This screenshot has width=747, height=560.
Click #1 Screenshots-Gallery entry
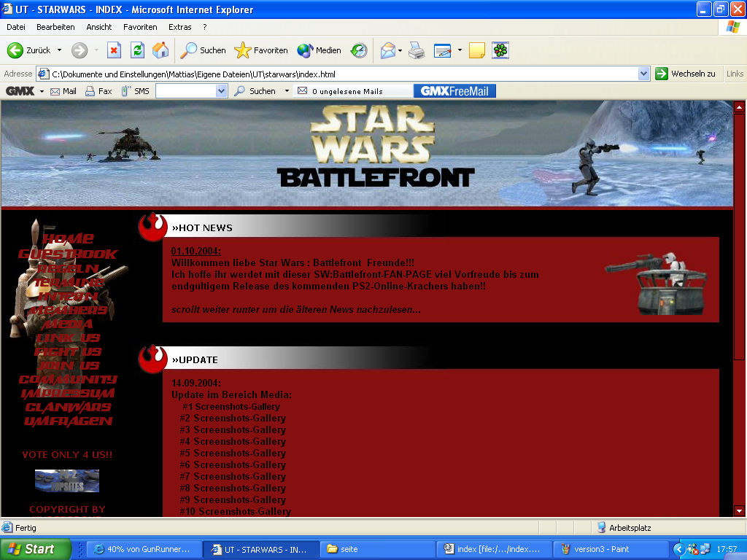click(231, 407)
